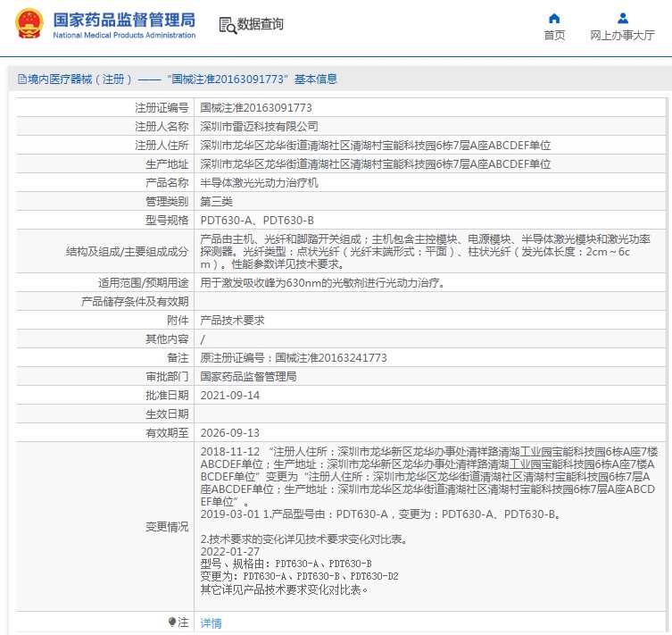Select approval date 2021-09-14
This screenshot has height=635, width=672.
230,396
